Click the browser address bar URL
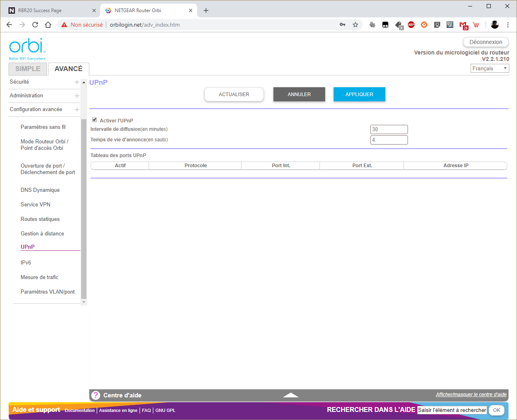 145,25
